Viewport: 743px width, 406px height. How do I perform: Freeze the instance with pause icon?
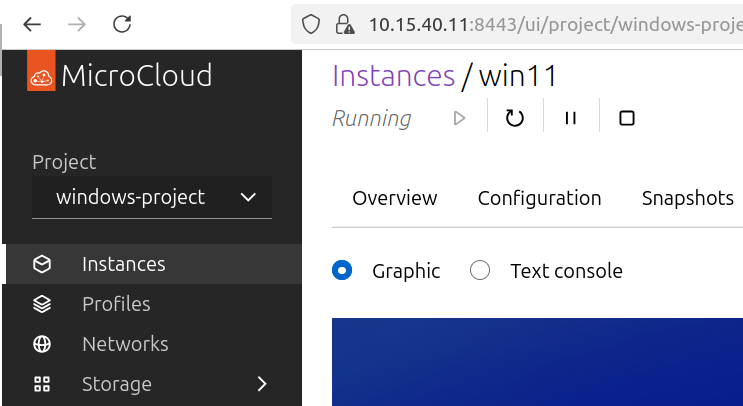point(571,118)
